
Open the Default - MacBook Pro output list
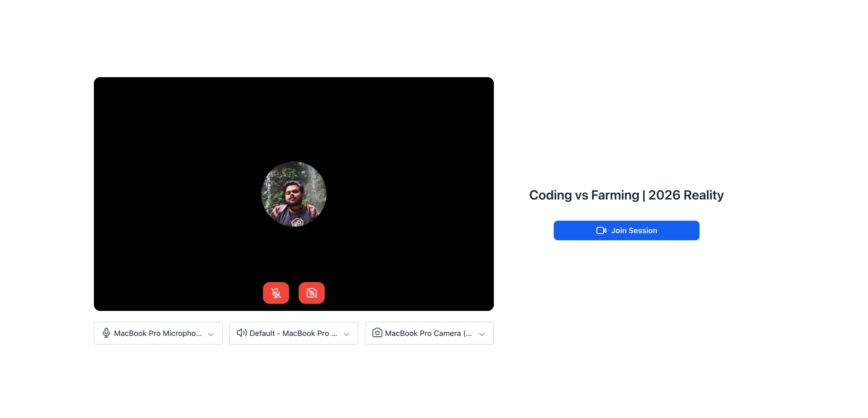(294, 333)
